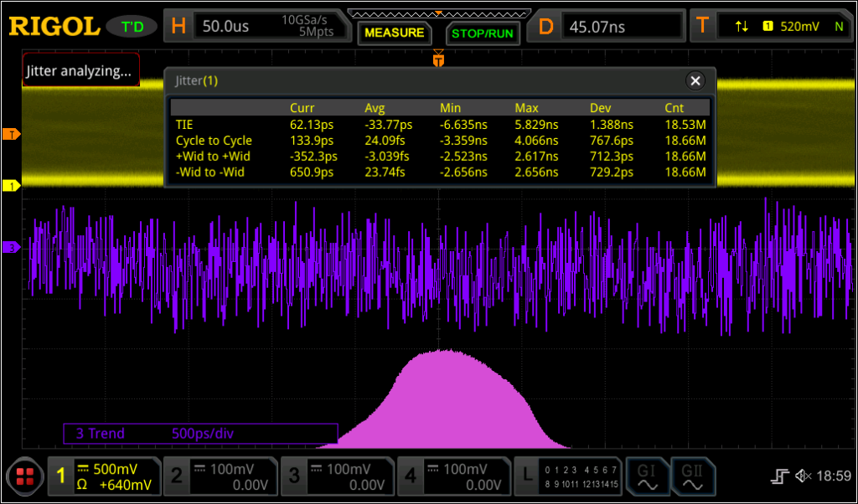Toggle acquisition with the STOP/RUN control
The image size is (858, 504).
483,33
